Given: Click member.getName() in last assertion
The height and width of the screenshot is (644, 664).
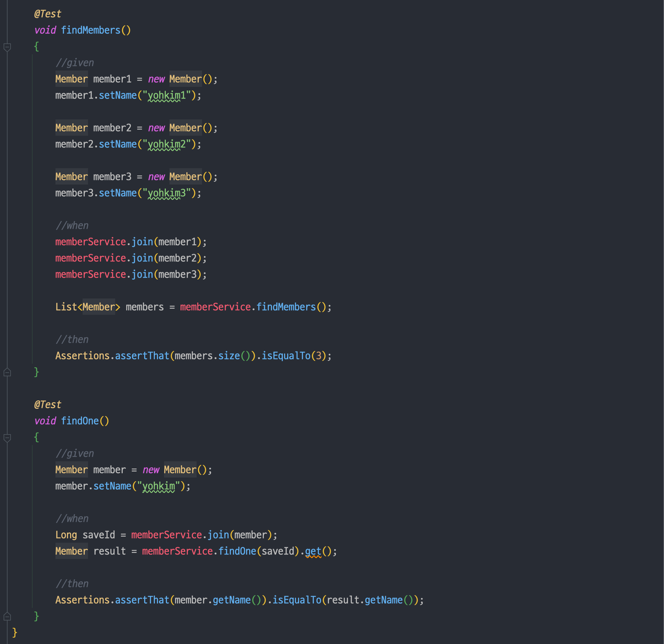Looking at the screenshot, I should [x=218, y=600].
